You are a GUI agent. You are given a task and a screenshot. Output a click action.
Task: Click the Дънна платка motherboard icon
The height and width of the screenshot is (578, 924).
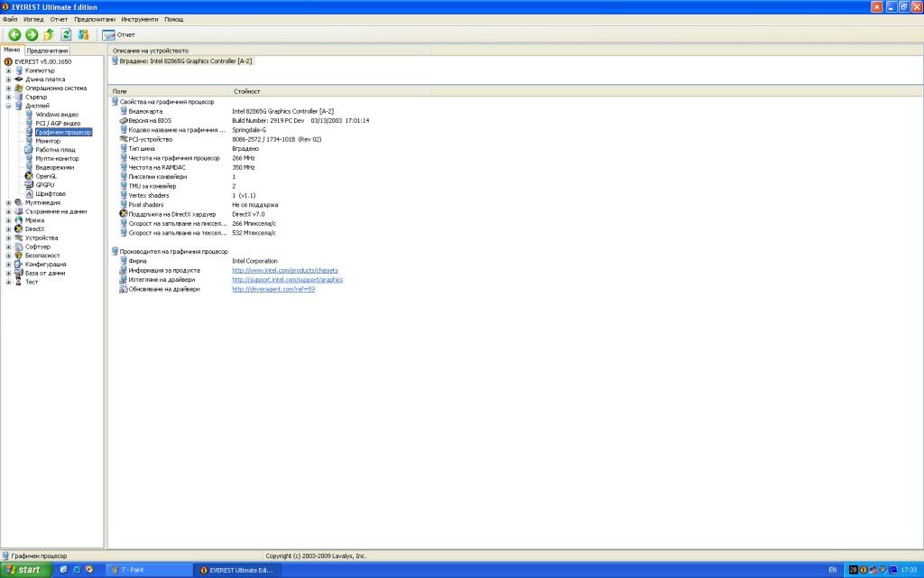click(18, 79)
